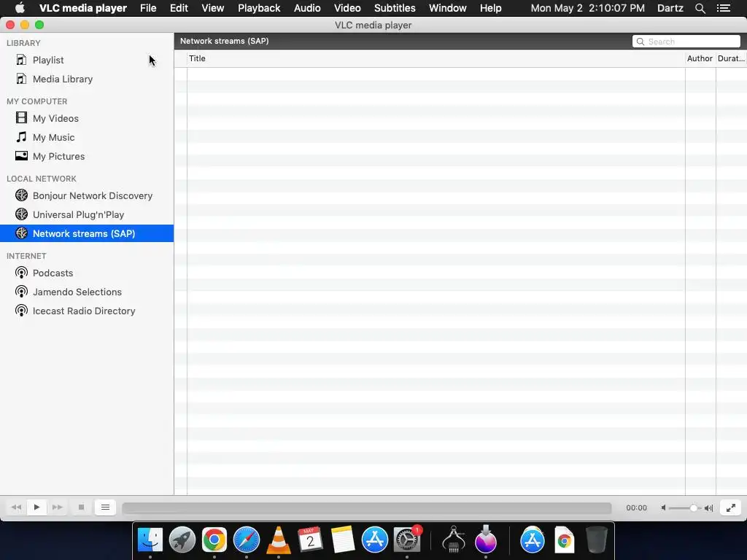Set maximum volume via loud speaker icon
The image size is (747, 560).
coord(709,508)
